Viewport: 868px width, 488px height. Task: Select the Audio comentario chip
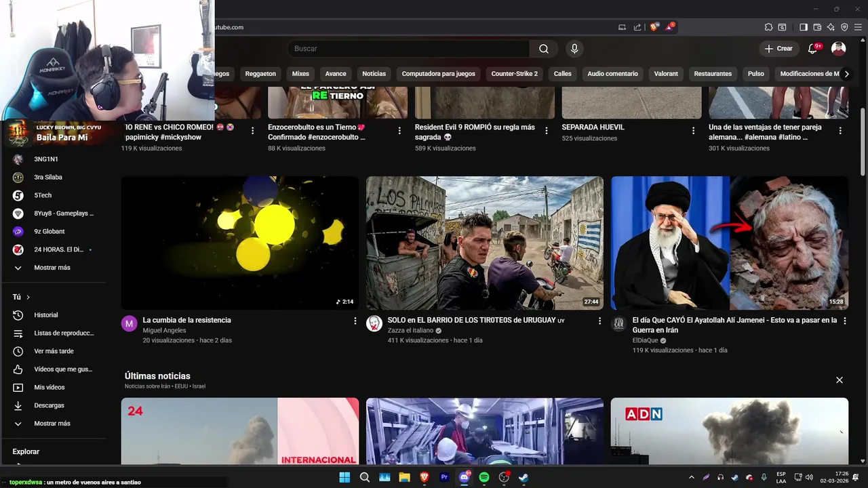click(612, 74)
